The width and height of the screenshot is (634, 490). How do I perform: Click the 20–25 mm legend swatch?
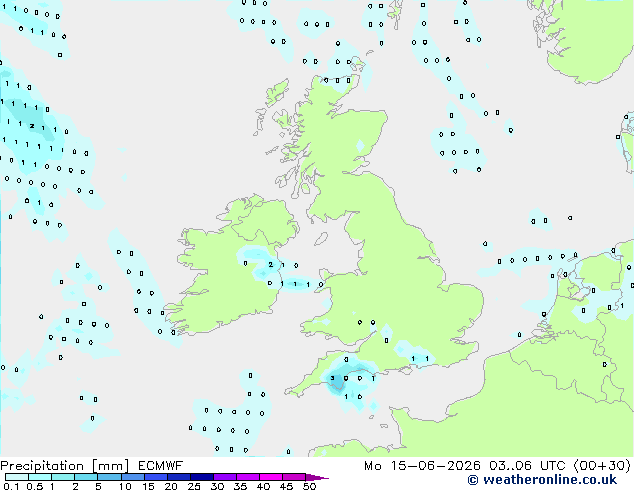(179, 477)
